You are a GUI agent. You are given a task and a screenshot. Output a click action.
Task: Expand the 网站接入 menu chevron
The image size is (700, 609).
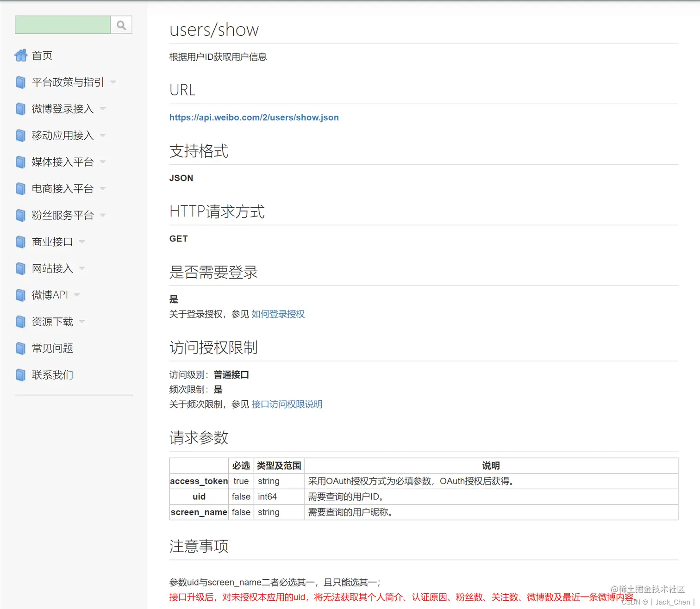82,268
